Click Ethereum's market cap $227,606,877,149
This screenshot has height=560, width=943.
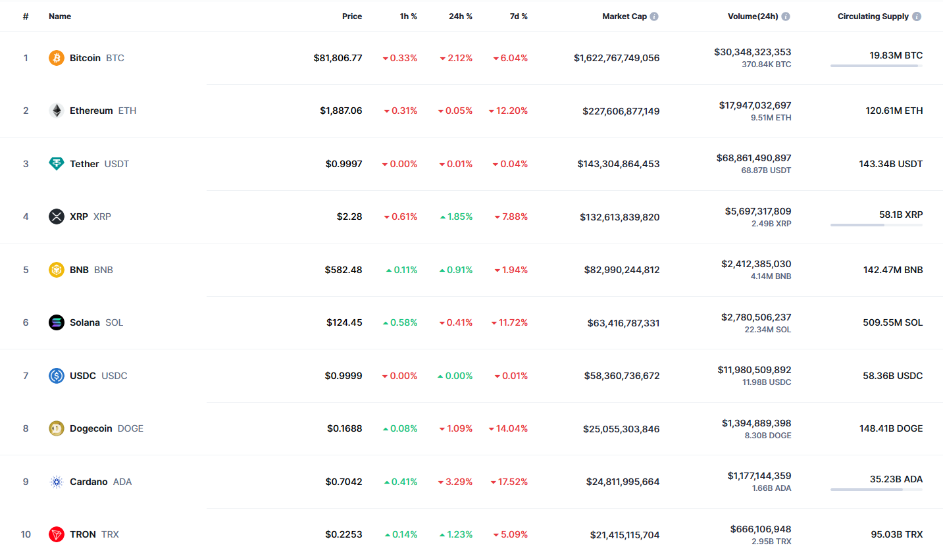coord(621,111)
